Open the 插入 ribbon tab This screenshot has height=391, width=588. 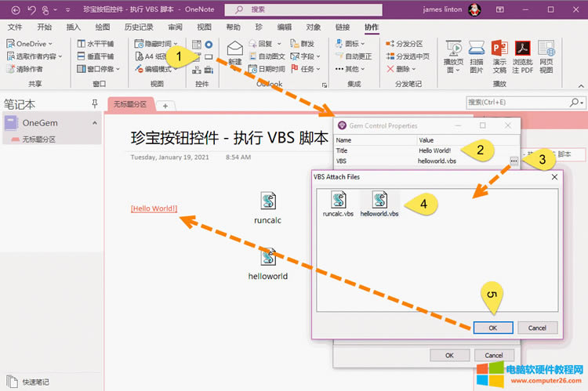coord(74,27)
